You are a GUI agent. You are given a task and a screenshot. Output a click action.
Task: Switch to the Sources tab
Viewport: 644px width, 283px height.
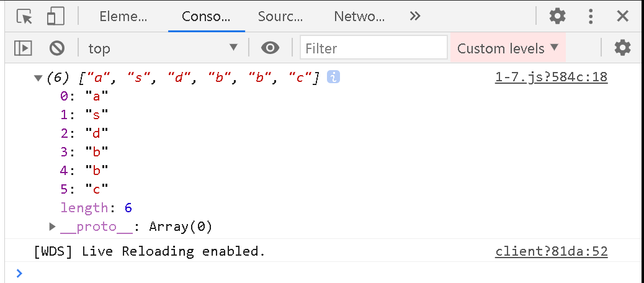(x=280, y=16)
